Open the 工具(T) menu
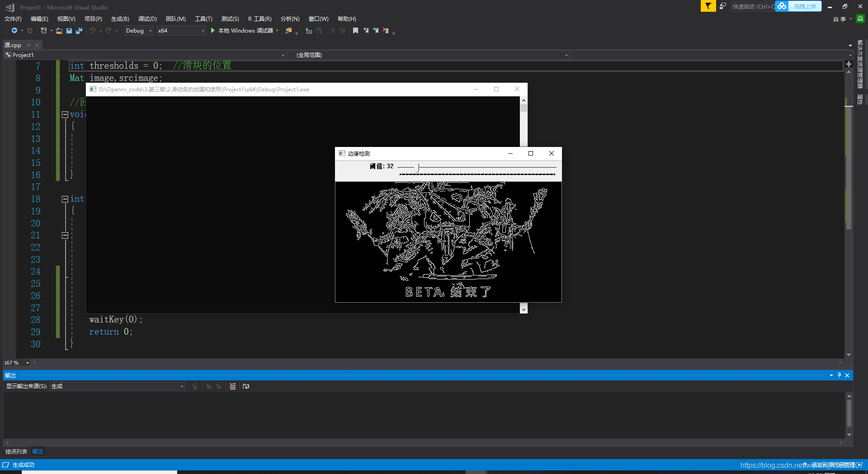868x474 pixels. 203,19
